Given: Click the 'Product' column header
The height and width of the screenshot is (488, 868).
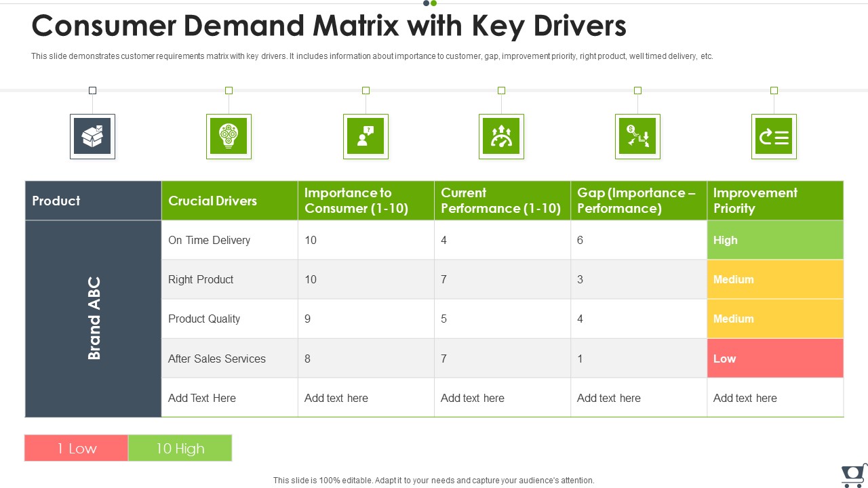Looking at the screenshot, I should click(93, 201).
